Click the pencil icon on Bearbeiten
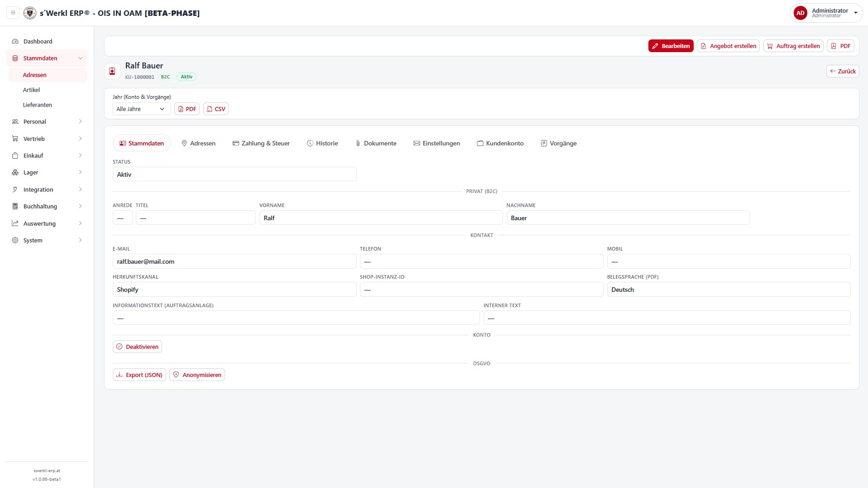868x488 pixels. click(x=655, y=46)
